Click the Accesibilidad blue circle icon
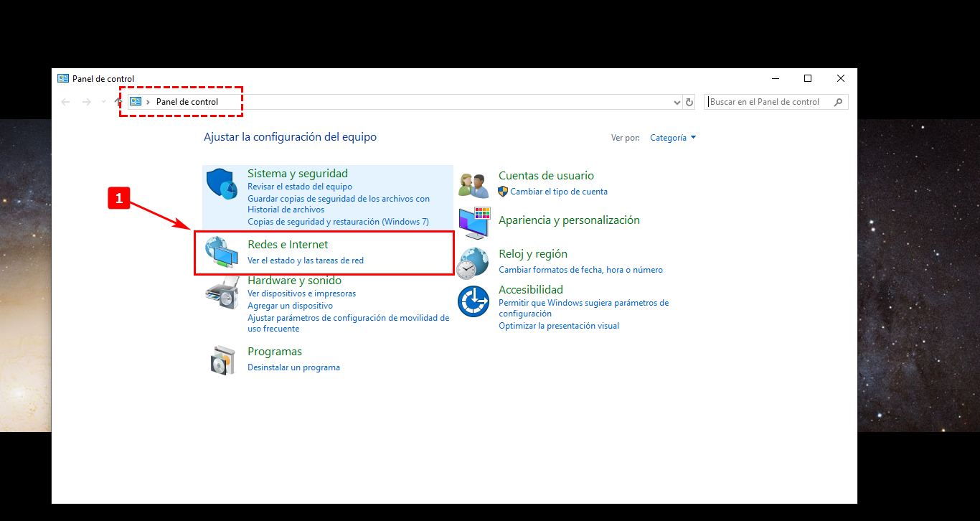This screenshot has height=521, width=980. (473, 301)
